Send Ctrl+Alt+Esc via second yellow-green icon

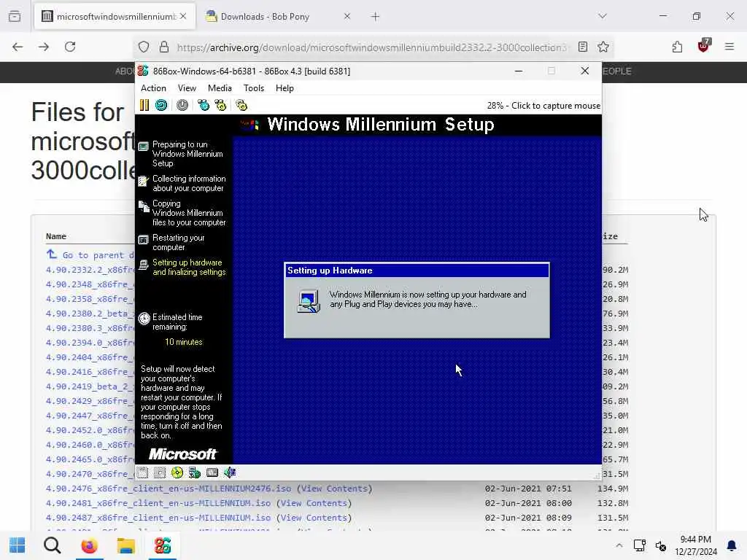pos(220,105)
